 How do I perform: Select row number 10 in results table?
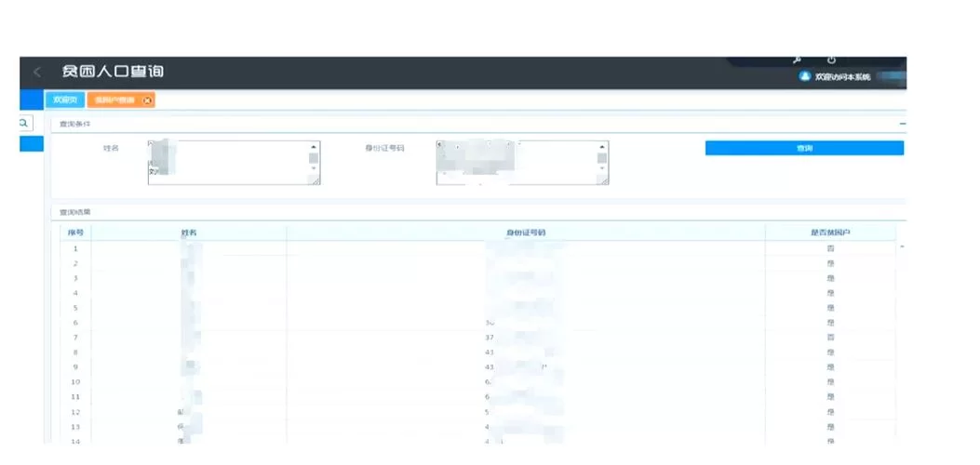[x=478, y=382]
